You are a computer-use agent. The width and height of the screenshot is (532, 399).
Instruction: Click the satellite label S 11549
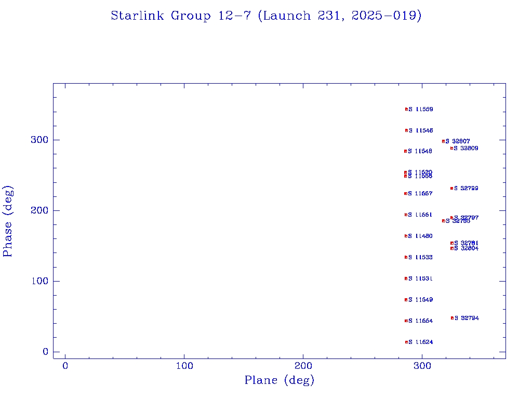[x=420, y=300]
